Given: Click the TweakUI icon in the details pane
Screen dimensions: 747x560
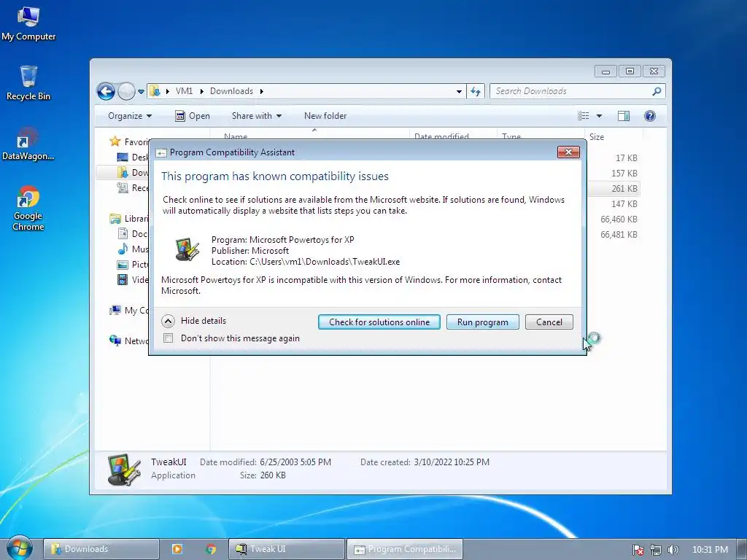Looking at the screenshot, I should pos(124,470).
